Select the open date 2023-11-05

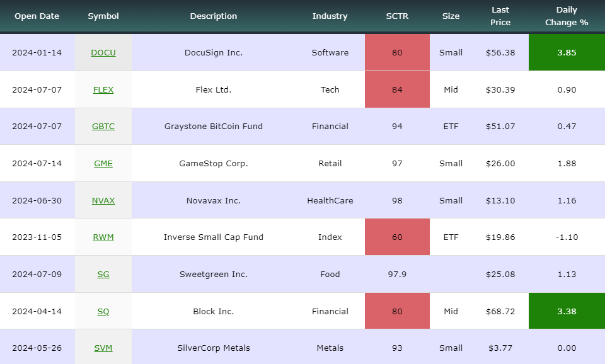[37, 237]
